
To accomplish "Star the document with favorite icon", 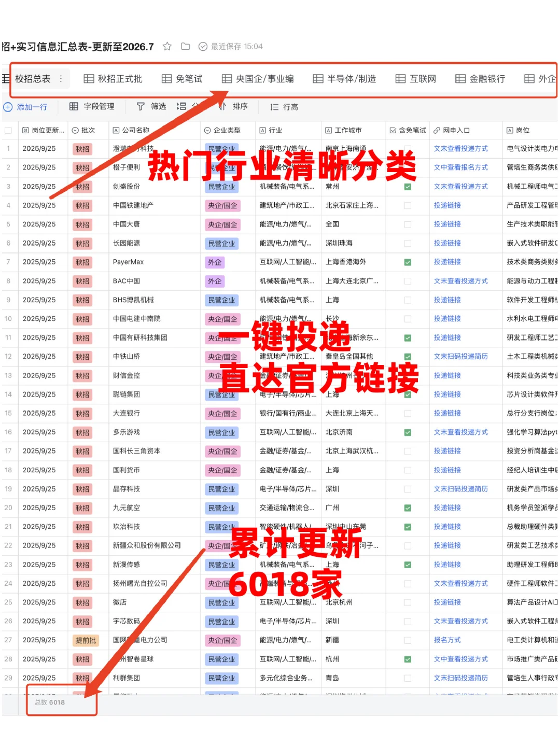I will pos(167,47).
